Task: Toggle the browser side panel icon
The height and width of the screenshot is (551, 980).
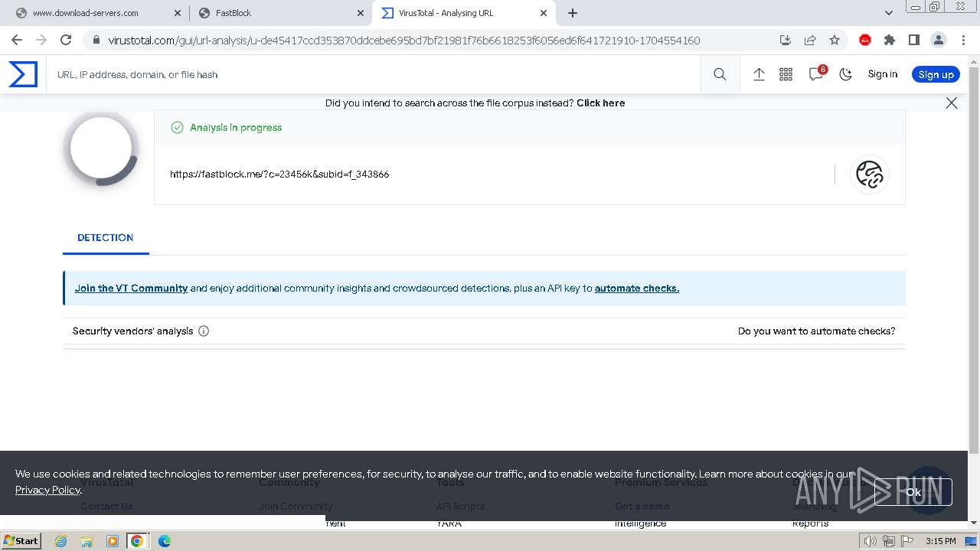Action: point(914,40)
